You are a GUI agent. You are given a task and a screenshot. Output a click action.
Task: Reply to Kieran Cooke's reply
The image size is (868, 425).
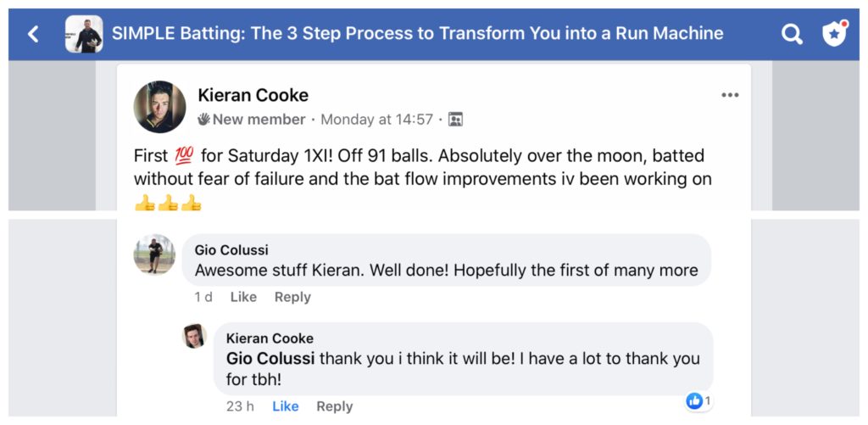[x=334, y=406]
